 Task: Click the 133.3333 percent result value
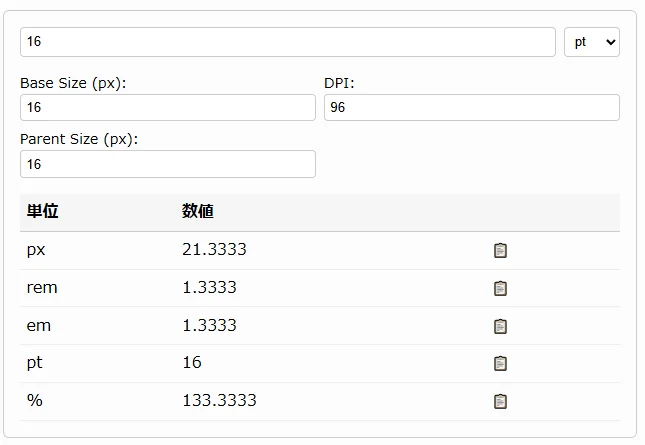(219, 400)
